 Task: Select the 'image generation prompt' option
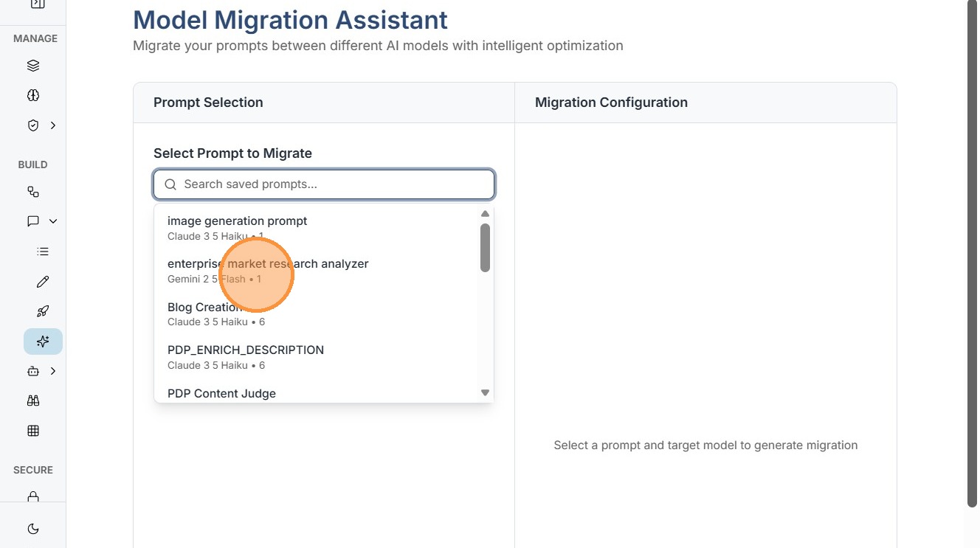tap(238, 221)
